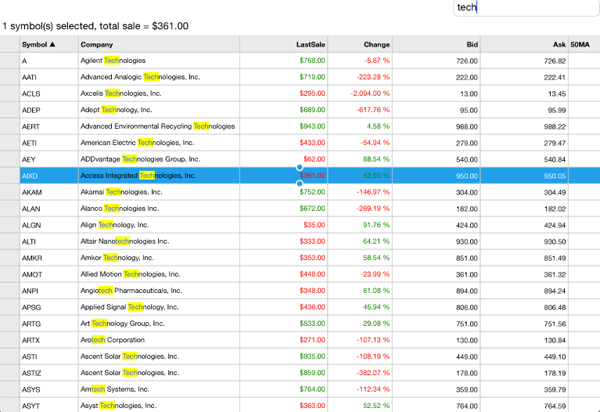This screenshot has width=600, height=412.
Task: Select the AMOT symbol cell
Action: pyautogui.click(x=49, y=275)
